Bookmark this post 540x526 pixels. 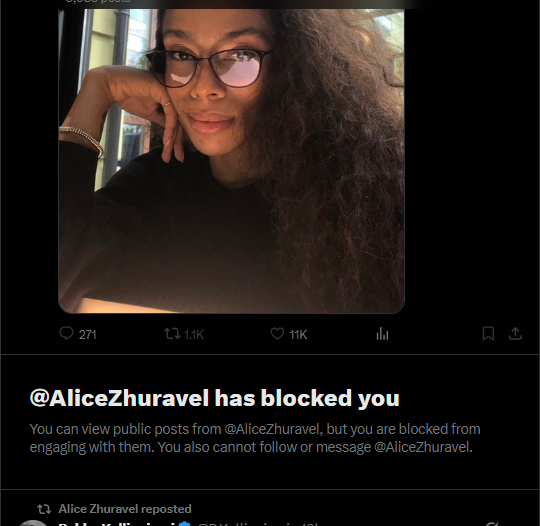pos(488,333)
